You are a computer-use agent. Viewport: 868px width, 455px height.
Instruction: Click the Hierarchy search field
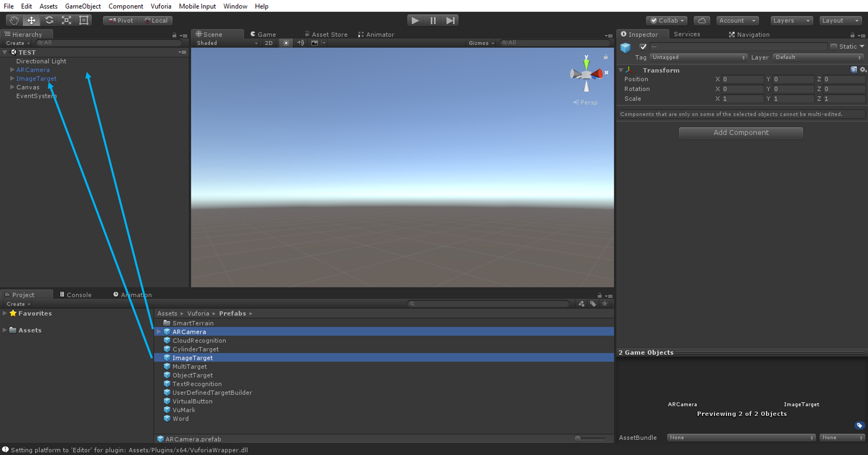109,43
